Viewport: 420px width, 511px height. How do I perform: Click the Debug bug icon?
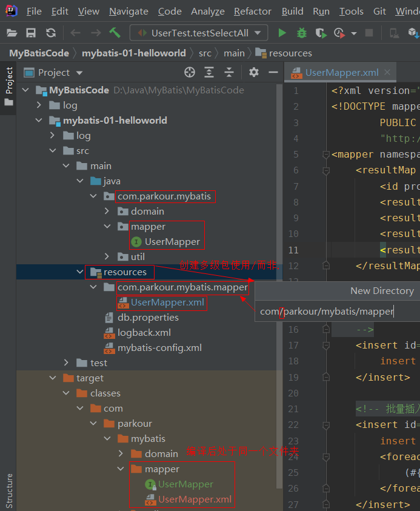302,33
